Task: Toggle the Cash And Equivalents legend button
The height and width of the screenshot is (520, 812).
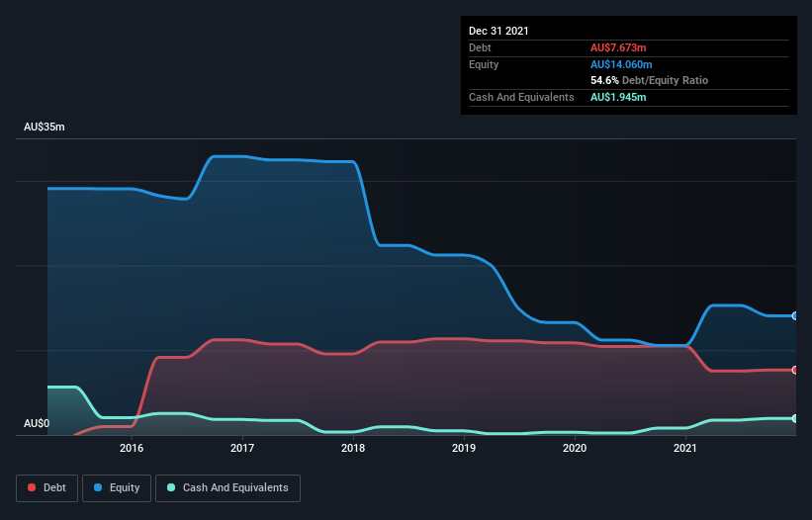Action: (227, 488)
